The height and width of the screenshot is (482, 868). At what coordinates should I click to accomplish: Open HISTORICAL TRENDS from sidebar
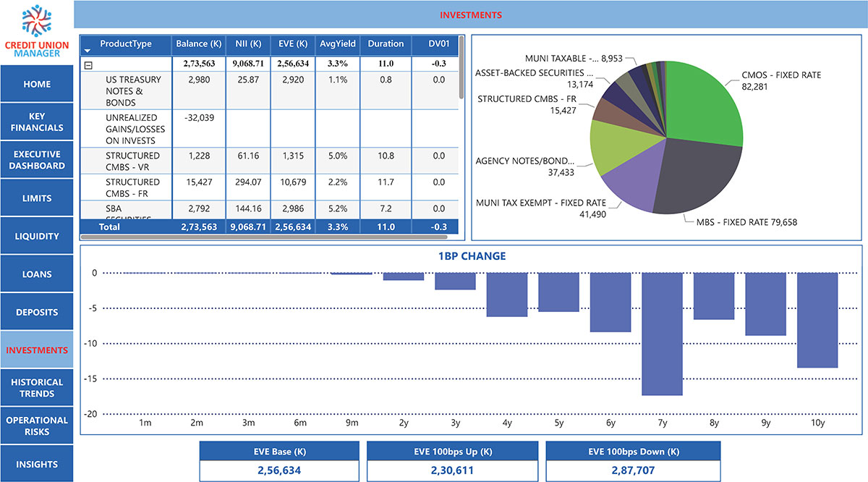[37, 388]
